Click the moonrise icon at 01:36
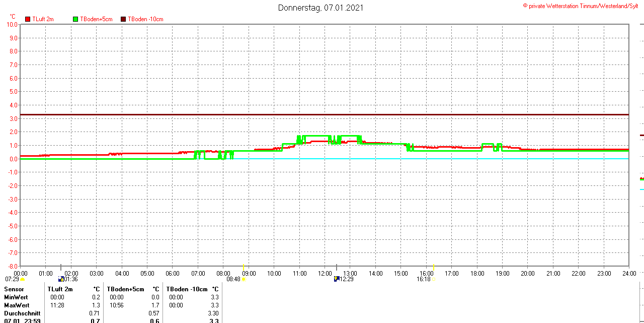The image size is (644, 323). coord(61,279)
